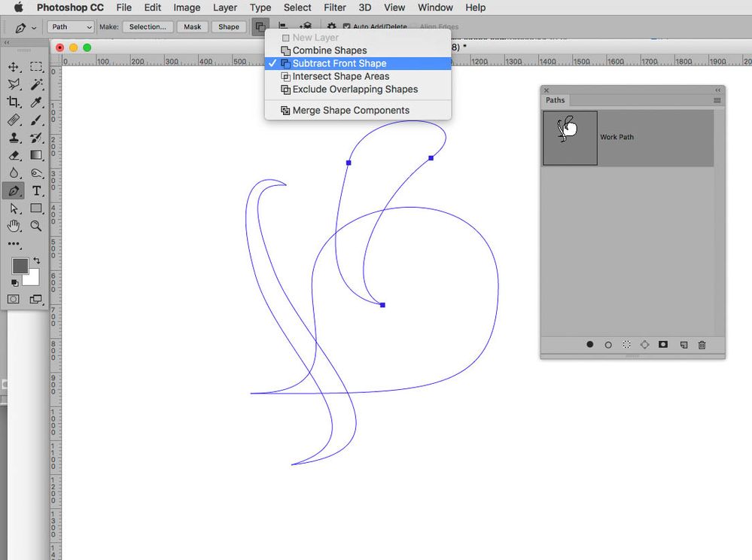
Task: Click the Mask button
Action: (192, 27)
